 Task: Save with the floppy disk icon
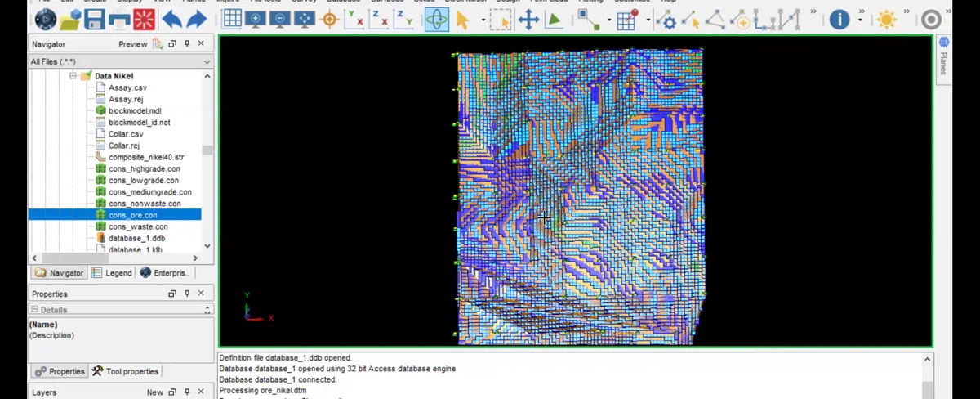pos(95,19)
